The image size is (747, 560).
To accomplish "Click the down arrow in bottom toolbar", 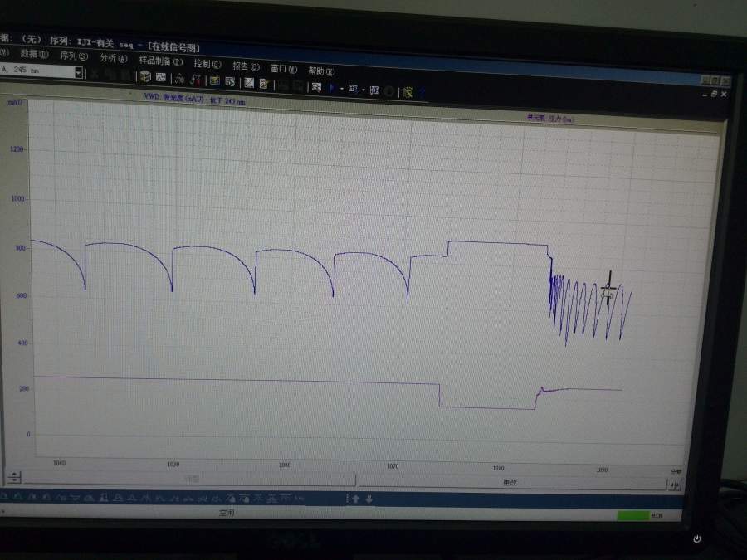I will point(369,499).
